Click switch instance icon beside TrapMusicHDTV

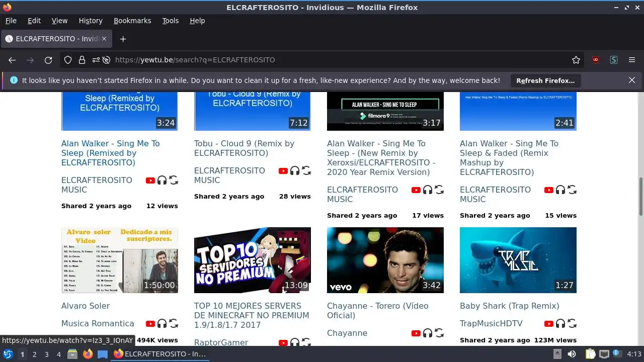(x=572, y=323)
